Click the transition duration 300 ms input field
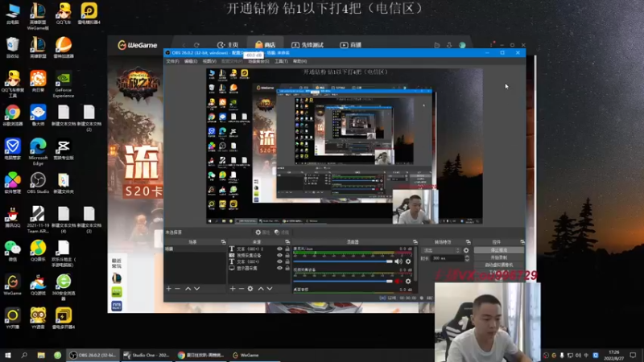The height and width of the screenshot is (362, 644). 447,258
